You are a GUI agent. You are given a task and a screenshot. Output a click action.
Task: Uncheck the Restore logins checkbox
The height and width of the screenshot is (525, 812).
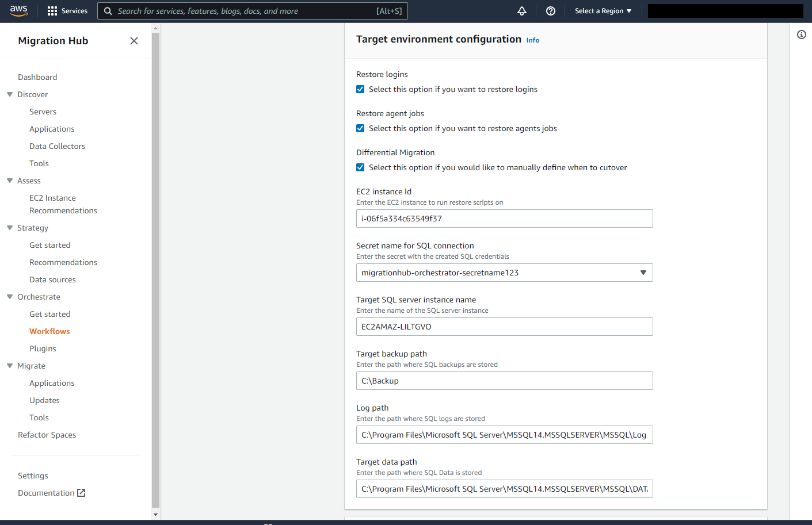click(360, 89)
